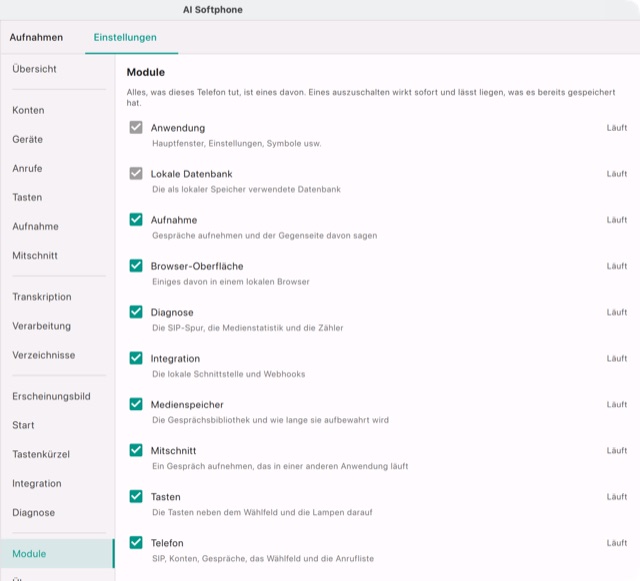Open Erscheinungsbild settings
This screenshot has height=581, width=640.
tap(51, 396)
